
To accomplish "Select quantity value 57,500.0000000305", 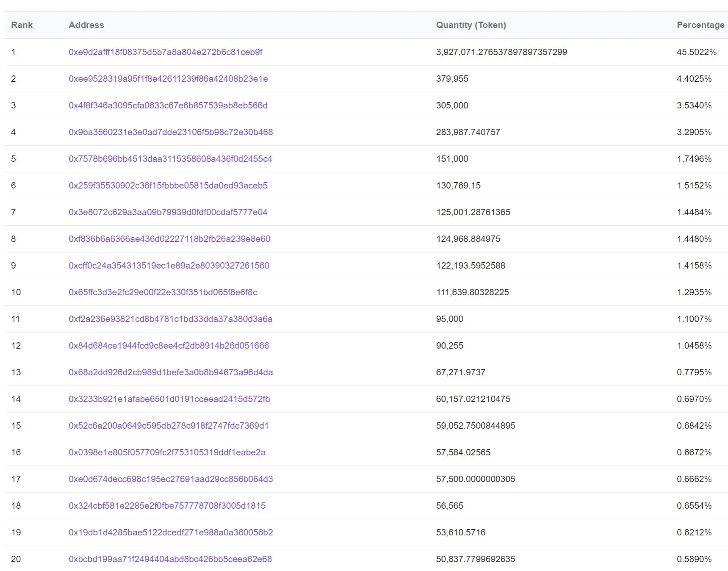I will 476,479.
